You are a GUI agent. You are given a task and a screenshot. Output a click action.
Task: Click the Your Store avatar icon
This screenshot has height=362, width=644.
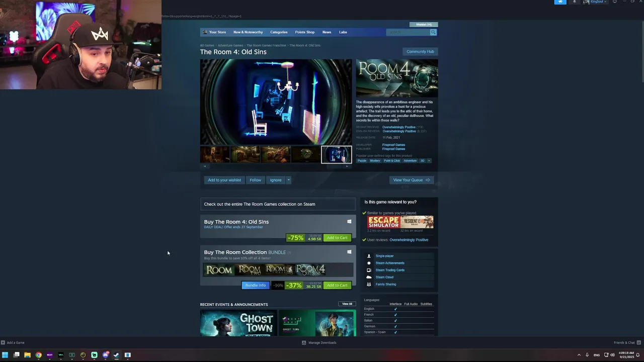(205, 32)
